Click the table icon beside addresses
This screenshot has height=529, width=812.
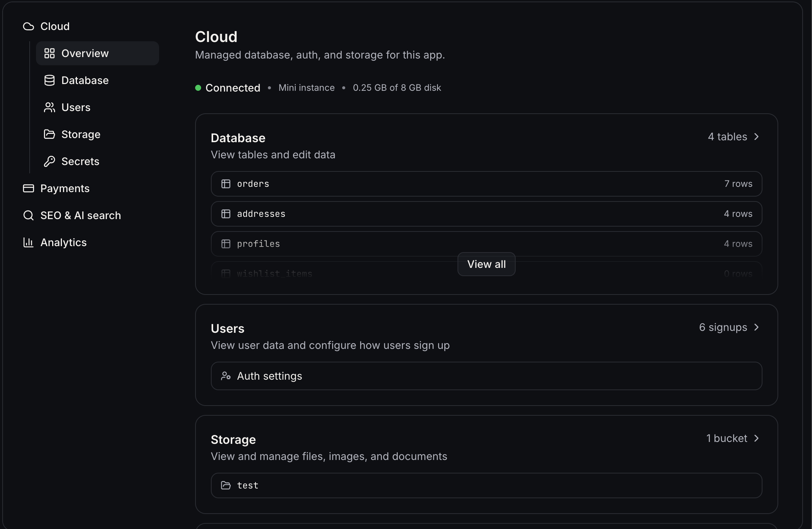pos(226,214)
